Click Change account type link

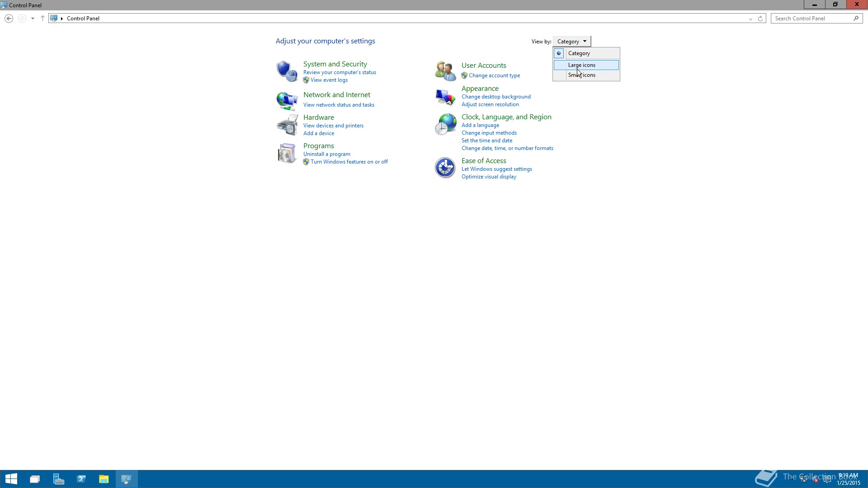tap(494, 75)
